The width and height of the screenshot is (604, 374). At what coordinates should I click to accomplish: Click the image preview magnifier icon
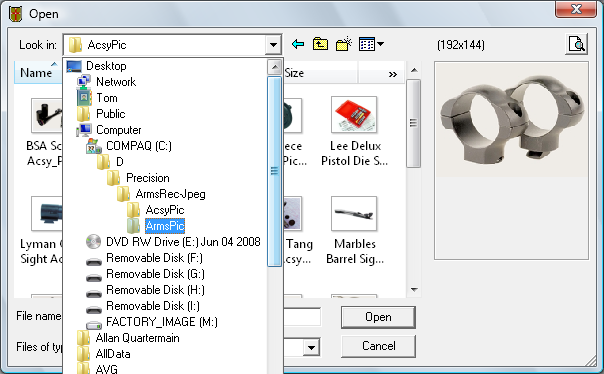pyautogui.click(x=577, y=44)
